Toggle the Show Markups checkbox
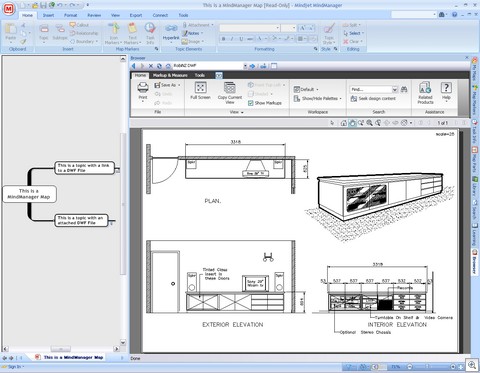The width and height of the screenshot is (480, 373). point(251,103)
